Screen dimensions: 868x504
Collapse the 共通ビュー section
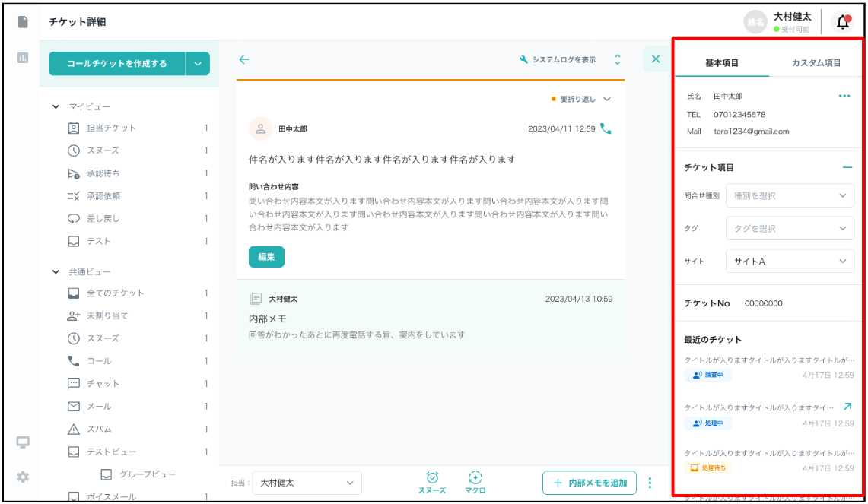click(x=56, y=271)
